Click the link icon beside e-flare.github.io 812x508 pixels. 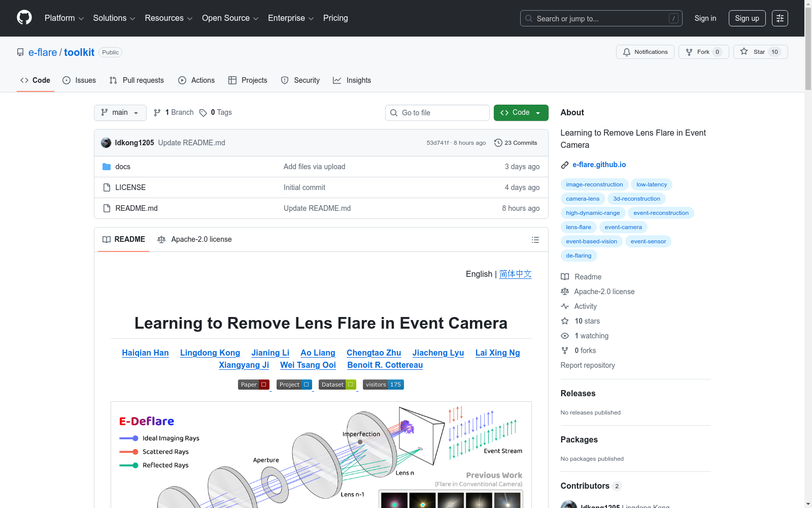point(565,165)
